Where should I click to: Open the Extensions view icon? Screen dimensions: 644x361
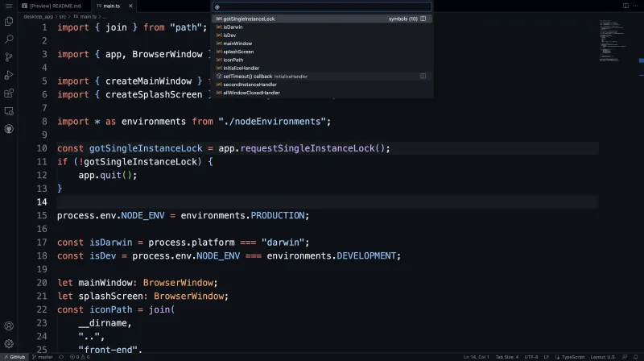(9, 93)
